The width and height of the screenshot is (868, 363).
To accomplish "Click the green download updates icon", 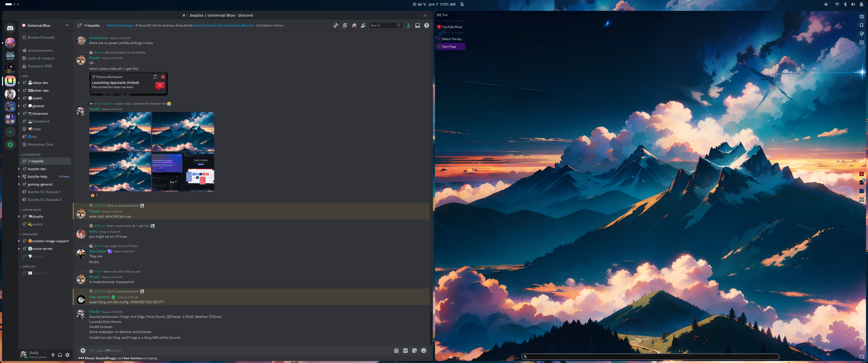I will tap(408, 26).
